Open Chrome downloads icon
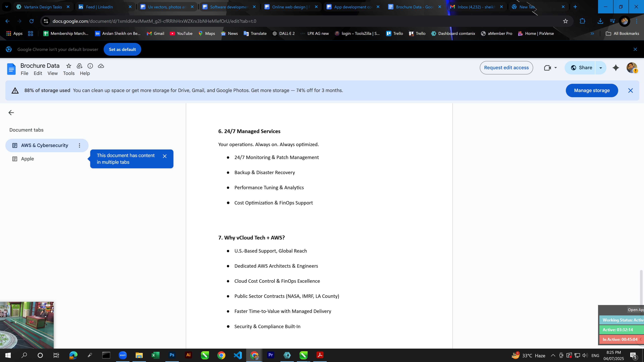The image size is (644, 362). point(600,21)
